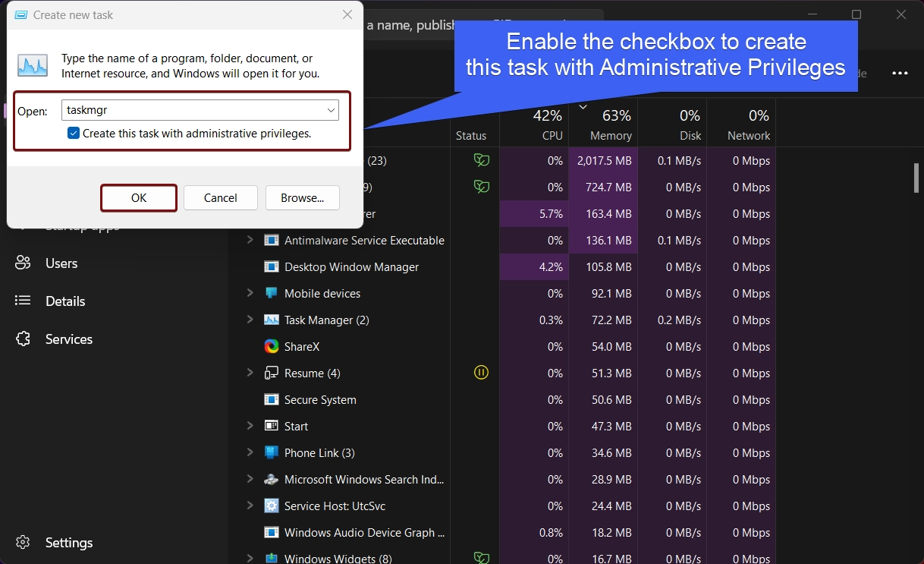Click the Start process icon
924x564 pixels.
tap(272, 427)
